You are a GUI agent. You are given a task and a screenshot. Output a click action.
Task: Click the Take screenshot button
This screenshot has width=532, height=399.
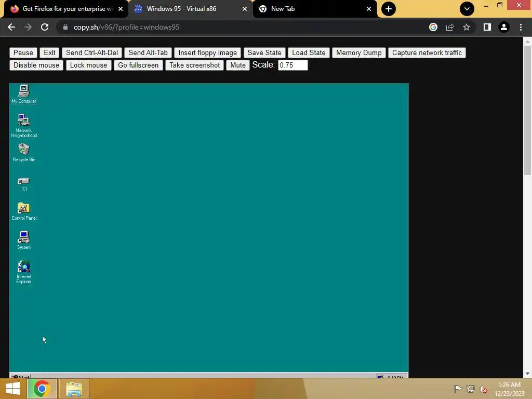tap(194, 65)
